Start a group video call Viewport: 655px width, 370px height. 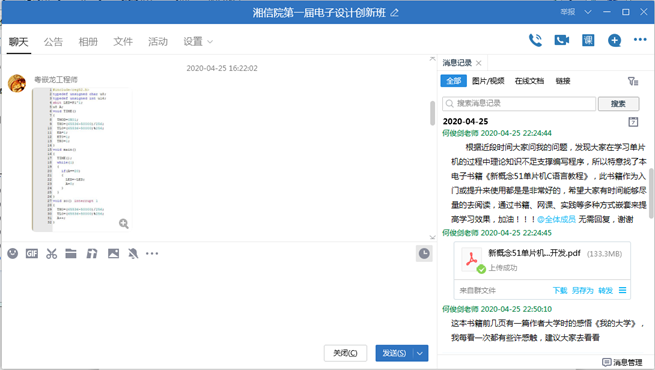[561, 40]
